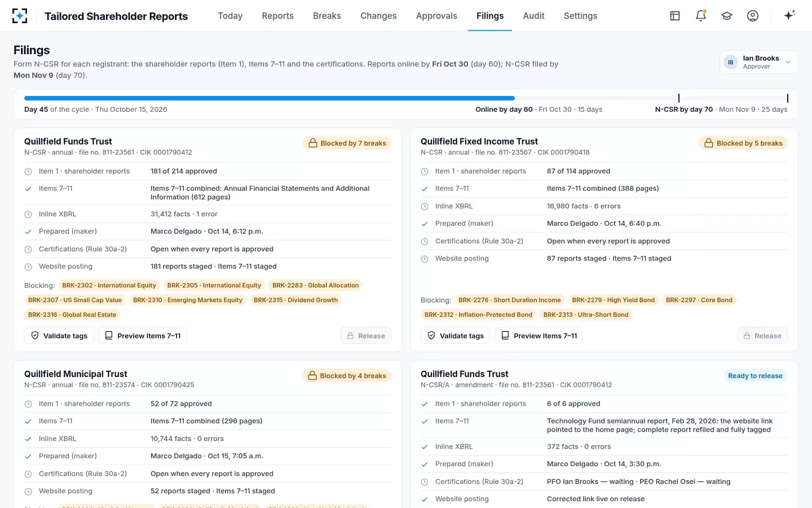Open the graduation cap learning icon

pos(727,16)
